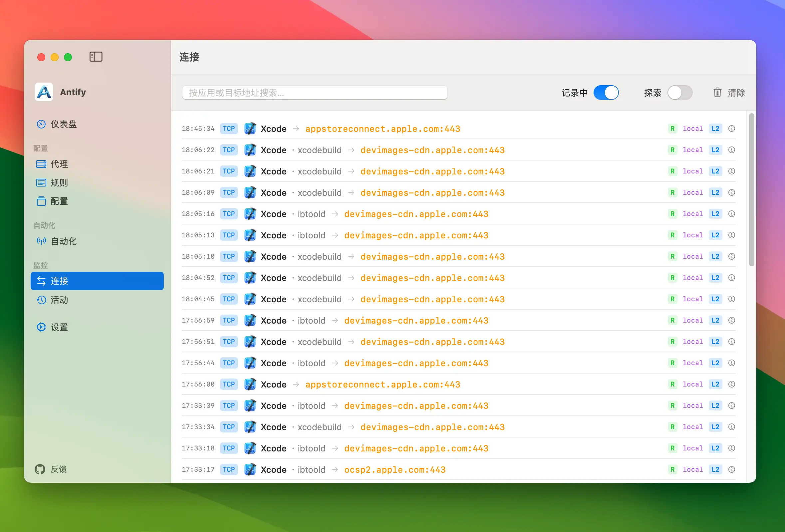Show info for the 18:45:34 connection
Viewport: 785px width, 532px height.
(x=732, y=129)
